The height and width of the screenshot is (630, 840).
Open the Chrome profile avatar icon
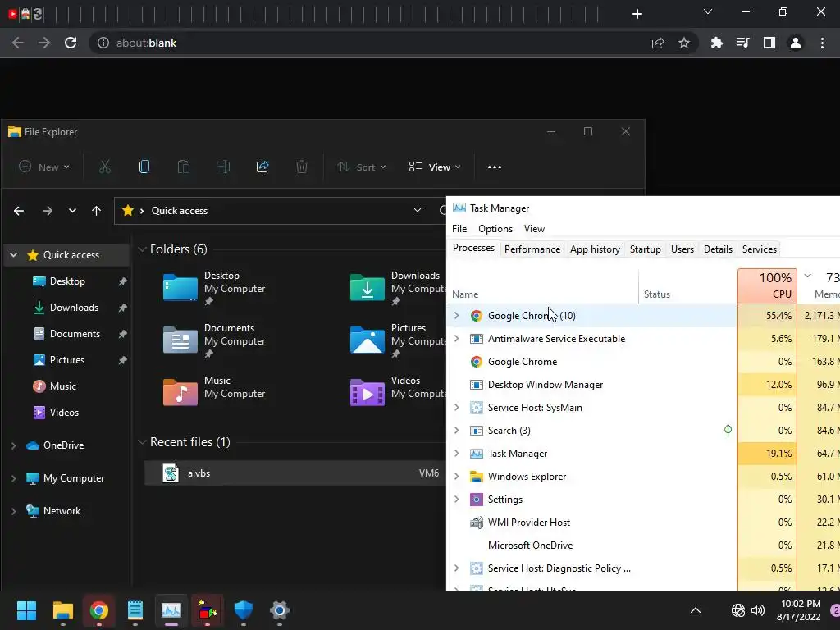pyautogui.click(x=796, y=43)
